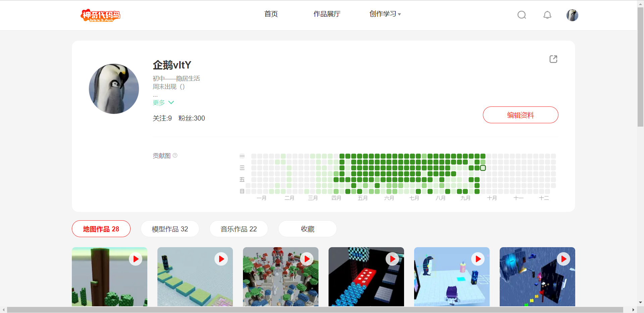The image size is (644, 313).
Task: Click 关注:9 following count
Action: (162, 118)
